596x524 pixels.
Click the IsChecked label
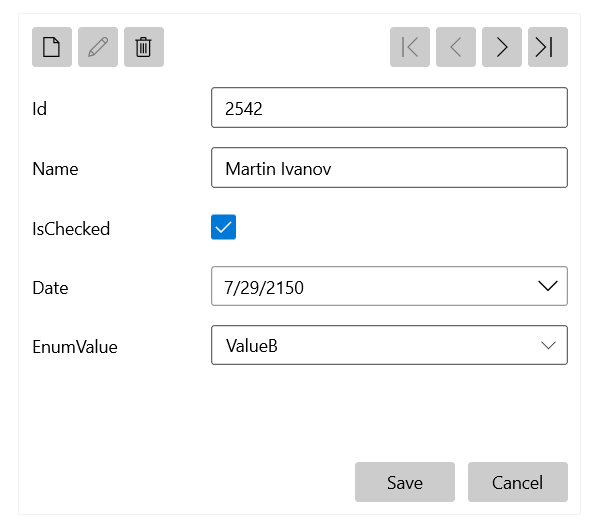coord(71,229)
